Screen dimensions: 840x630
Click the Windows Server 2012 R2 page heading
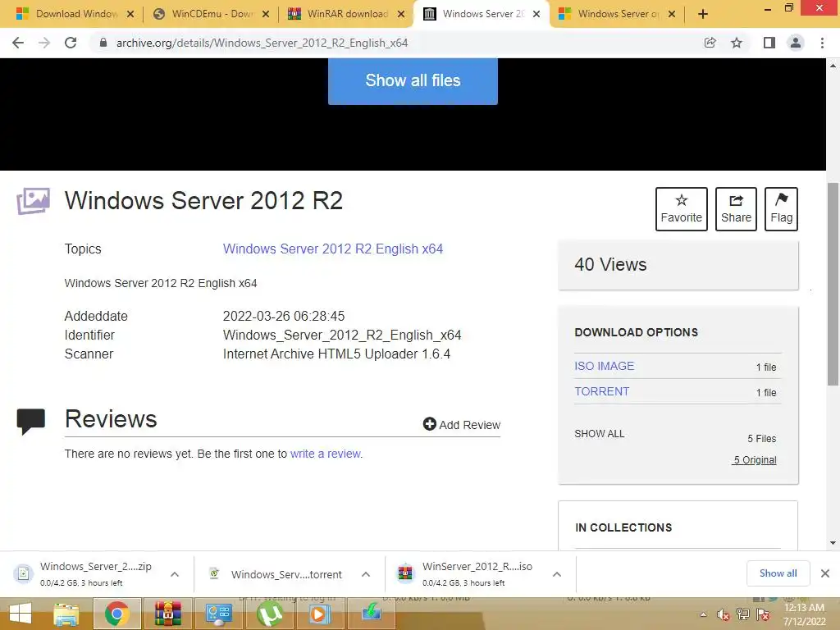click(203, 201)
